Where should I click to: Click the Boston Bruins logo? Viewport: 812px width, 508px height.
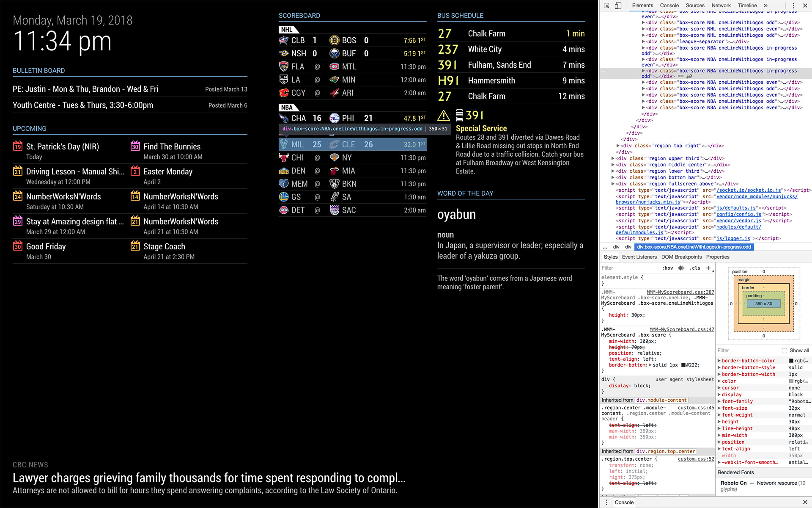335,40
